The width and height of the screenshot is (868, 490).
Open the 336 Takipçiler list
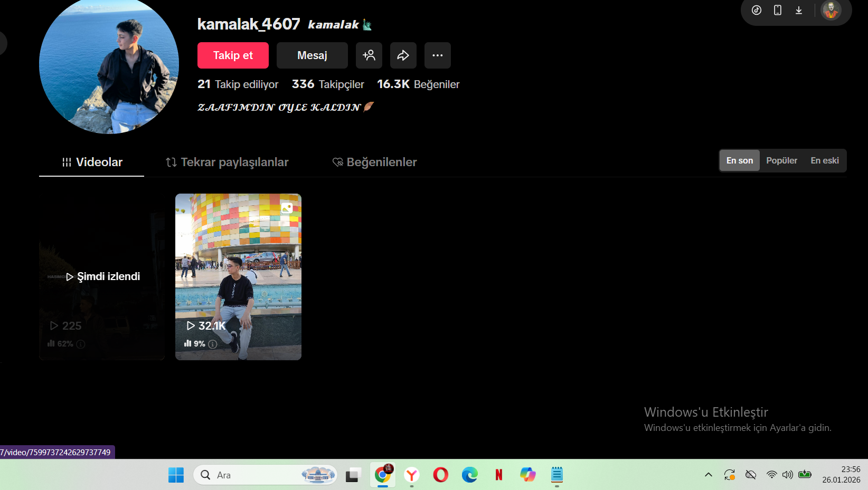pos(328,84)
